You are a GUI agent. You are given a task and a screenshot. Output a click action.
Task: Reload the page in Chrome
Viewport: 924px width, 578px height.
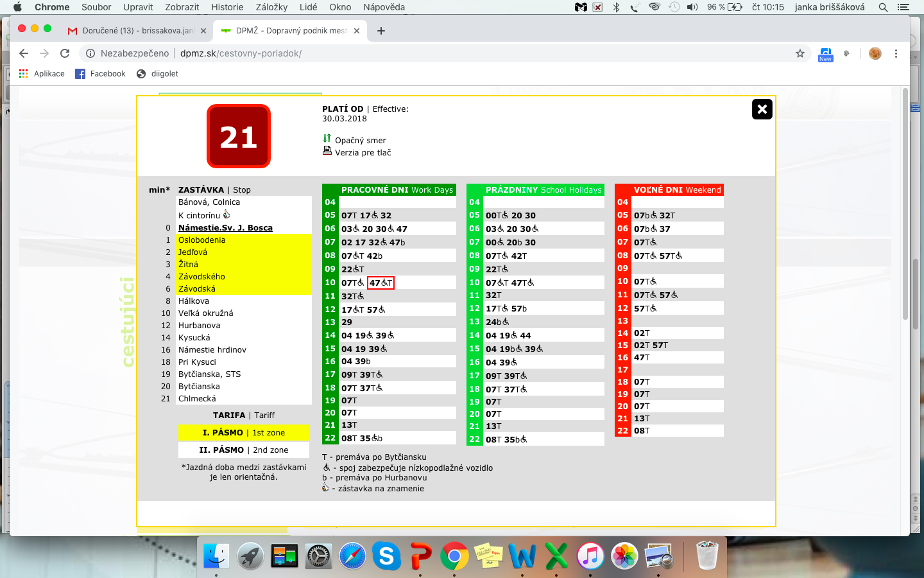(x=64, y=53)
